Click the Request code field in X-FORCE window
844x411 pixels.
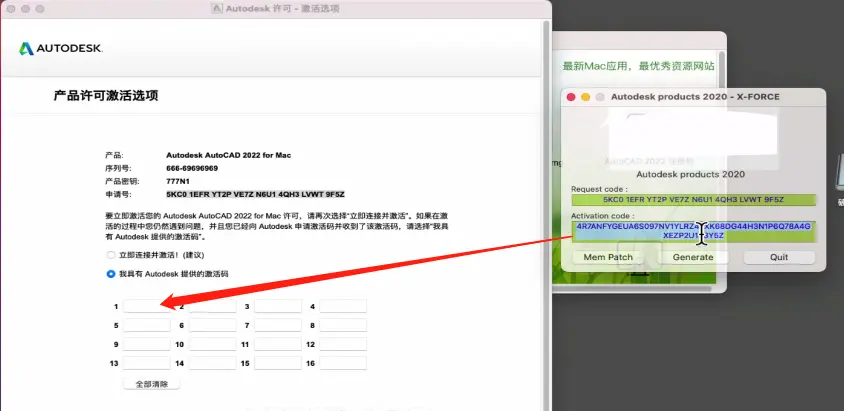693,200
